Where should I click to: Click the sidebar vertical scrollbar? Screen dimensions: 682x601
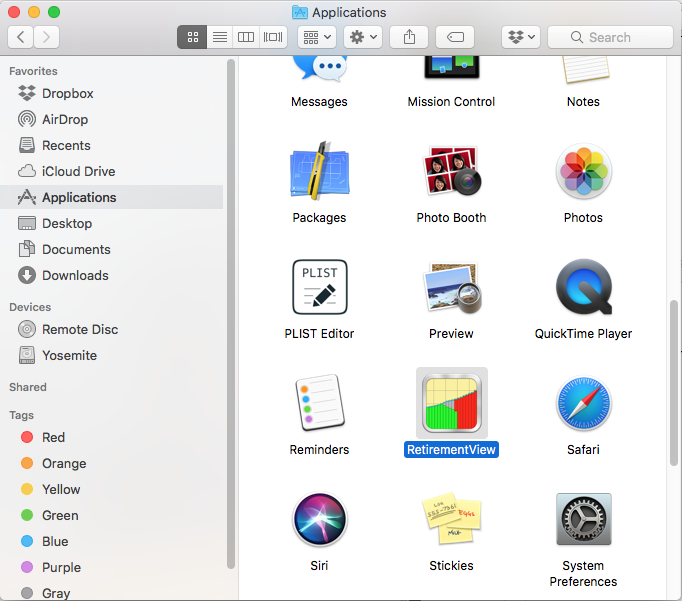pos(231,314)
